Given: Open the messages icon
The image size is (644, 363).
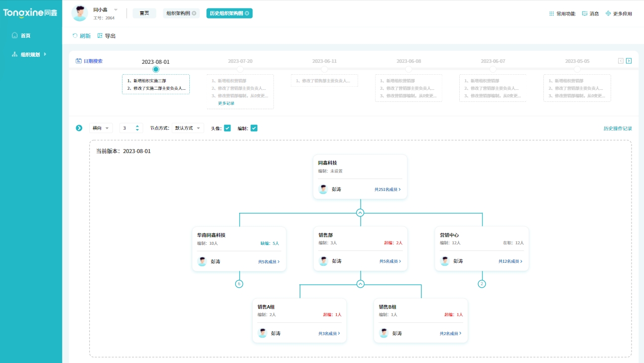Looking at the screenshot, I should 585,13.
